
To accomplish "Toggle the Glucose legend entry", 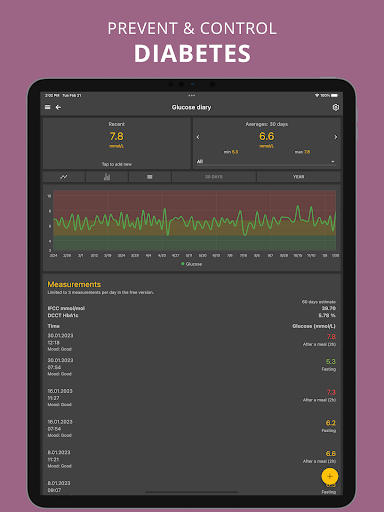I will tap(192, 264).
